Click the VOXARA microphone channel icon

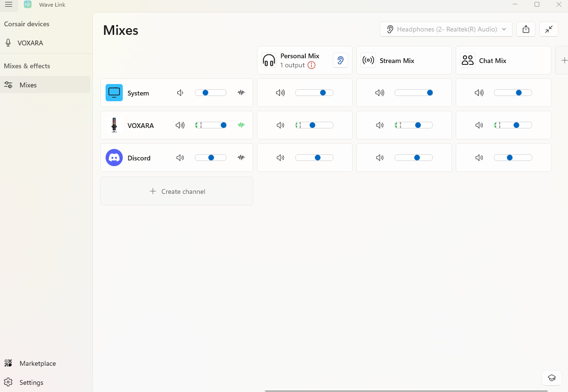(114, 125)
